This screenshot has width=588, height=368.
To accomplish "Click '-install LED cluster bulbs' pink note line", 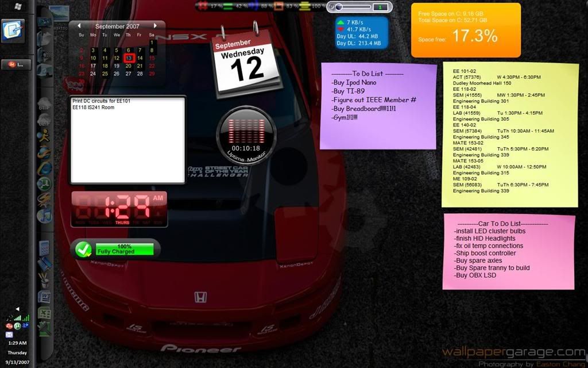I will 490,231.
